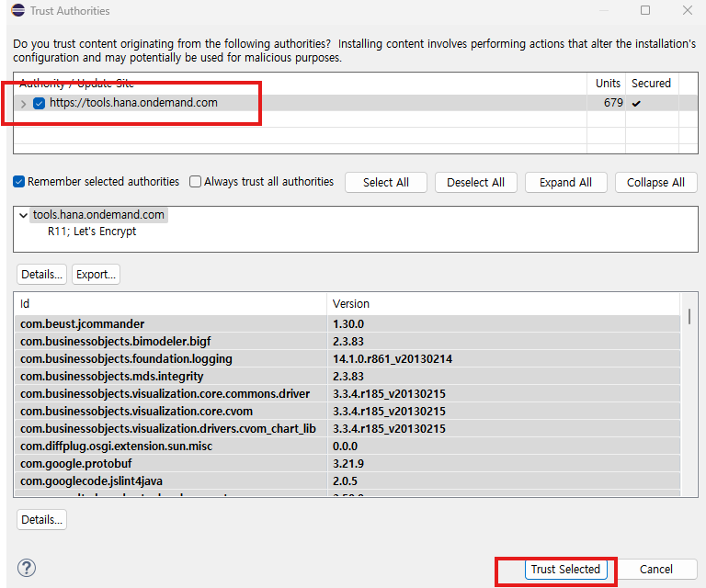Click the Expand All button
The image size is (706, 588).
pyautogui.click(x=565, y=182)
